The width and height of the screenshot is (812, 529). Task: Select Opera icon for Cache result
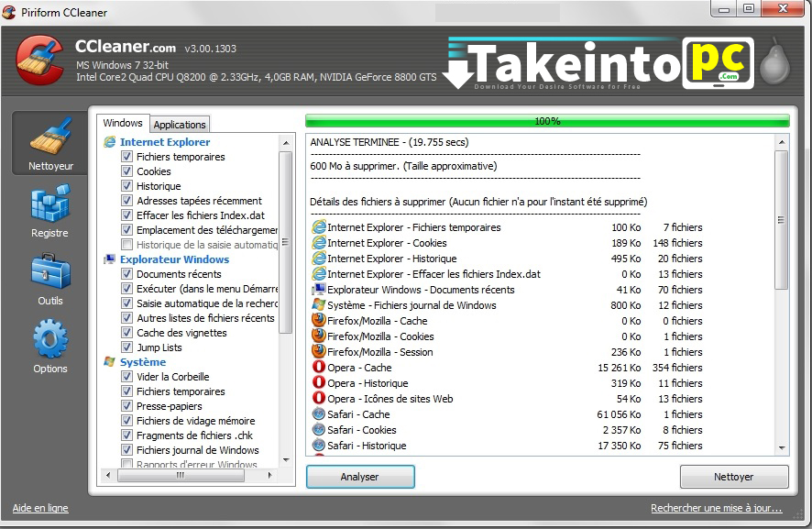click(319, 367)
